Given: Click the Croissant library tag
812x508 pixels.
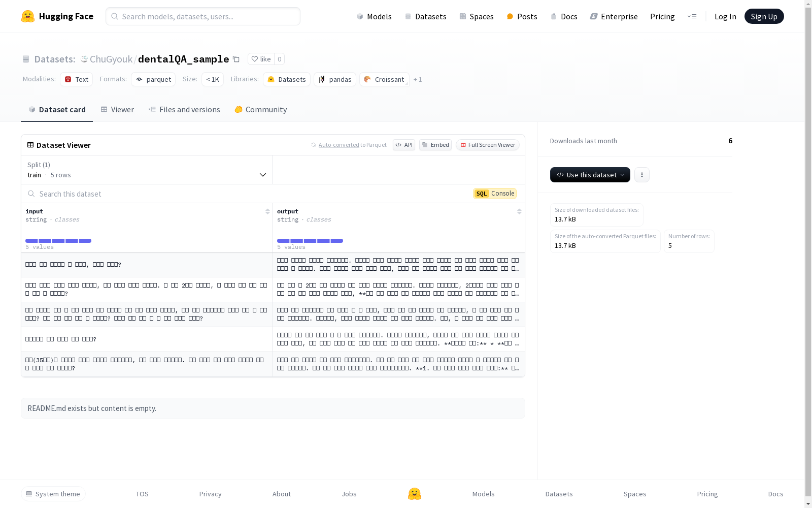Looking at the screenshot, I should (x=384, y=79).
